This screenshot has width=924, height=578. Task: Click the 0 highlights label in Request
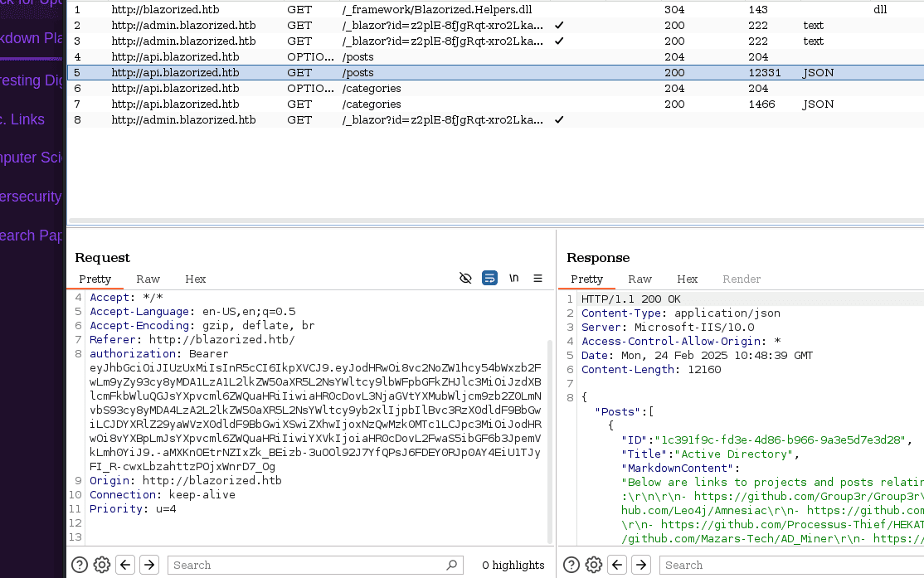pos(513,565)
